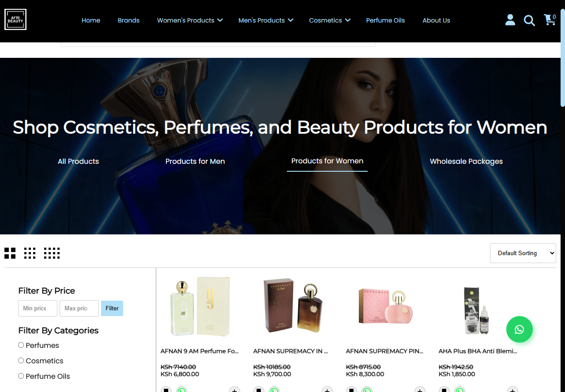Open the Products for Men tab
Screen dimensions: 565x392
tap(195, 162)
